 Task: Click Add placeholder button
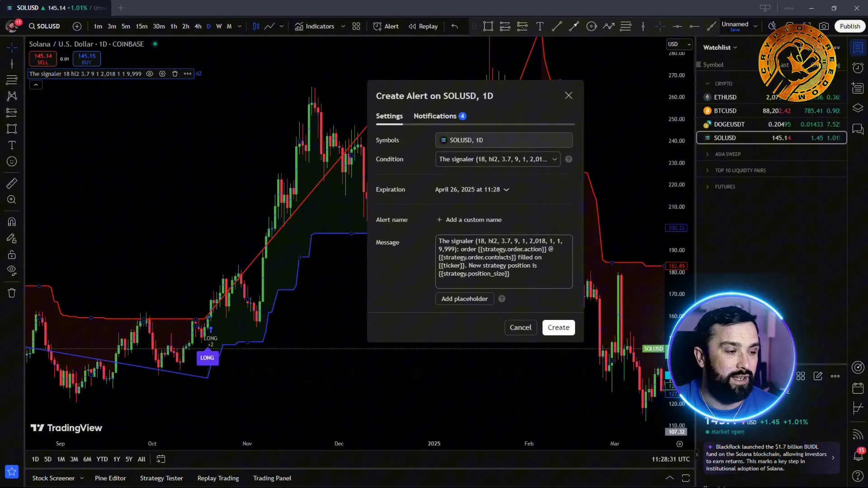click(x=464, y=299)
